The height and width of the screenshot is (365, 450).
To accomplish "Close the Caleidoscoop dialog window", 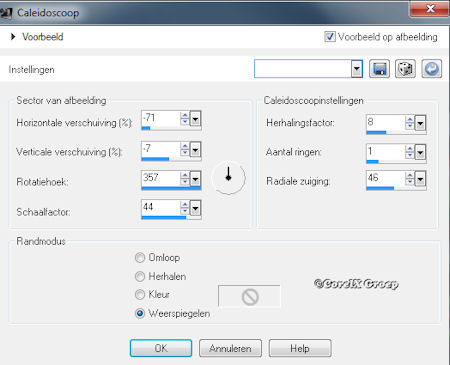I will click(x=430, y=8).
